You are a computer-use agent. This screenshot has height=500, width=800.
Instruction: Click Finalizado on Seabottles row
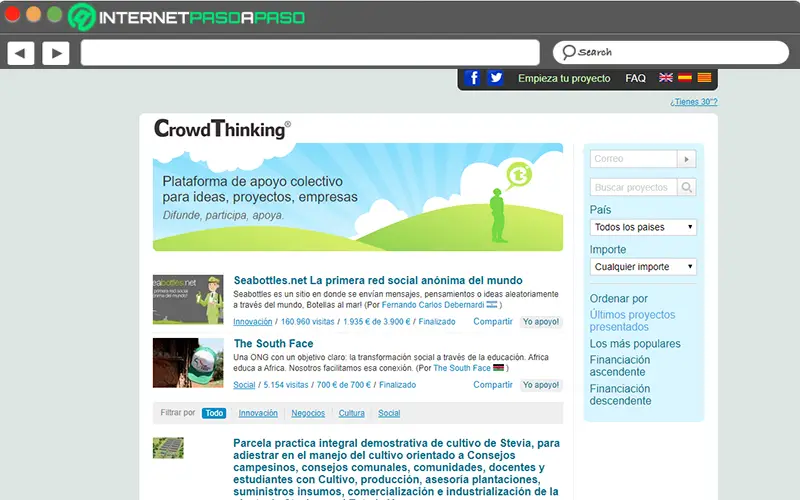click(x=437, y=321)
